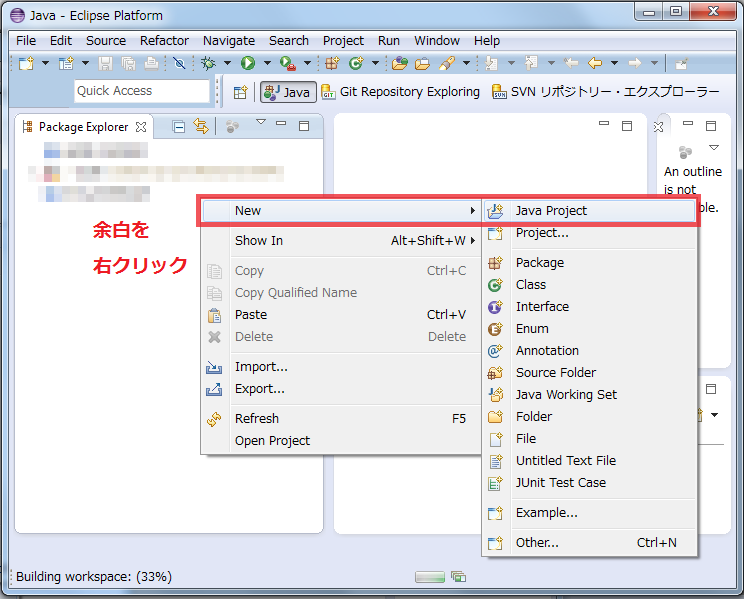The width and height of the screenshot is (744, 599).
Task: Choose Import... in context menu
Action: coord(341,367)
